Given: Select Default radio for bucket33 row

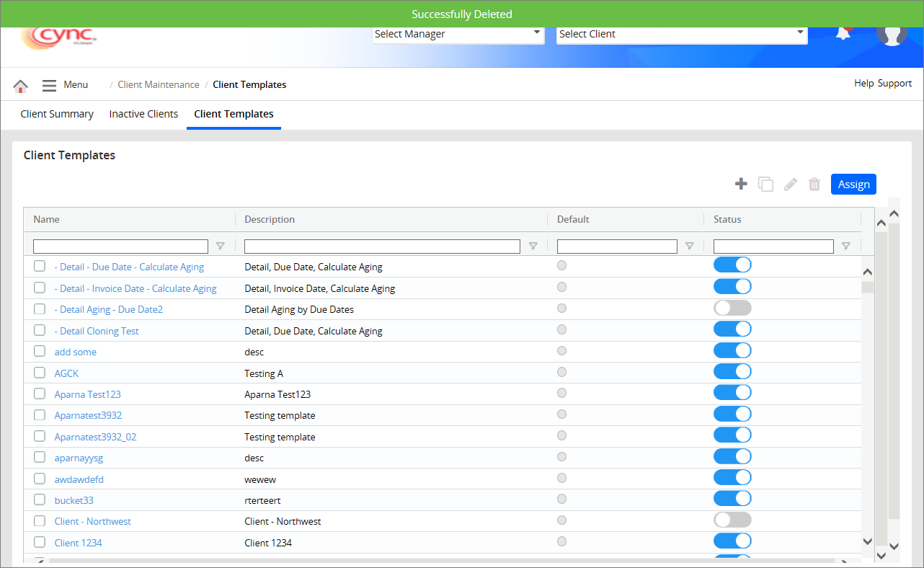Looking at the screenshot, I should click(562, 499).
